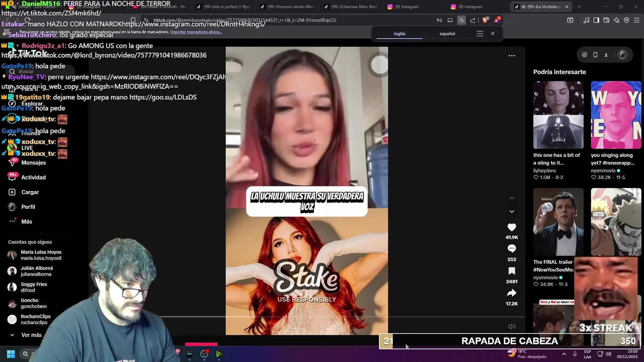Open the Windows Start button

[x=11, y=354]
